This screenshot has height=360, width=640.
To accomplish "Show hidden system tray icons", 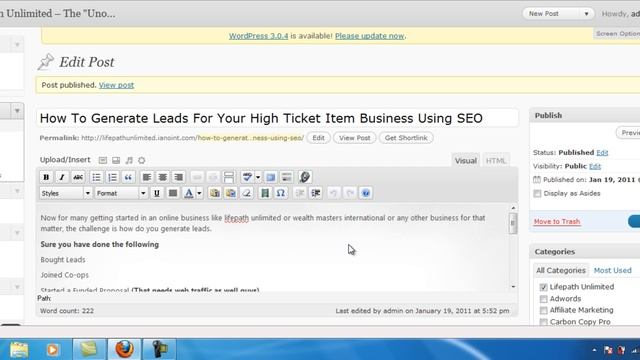I will 594,350.
